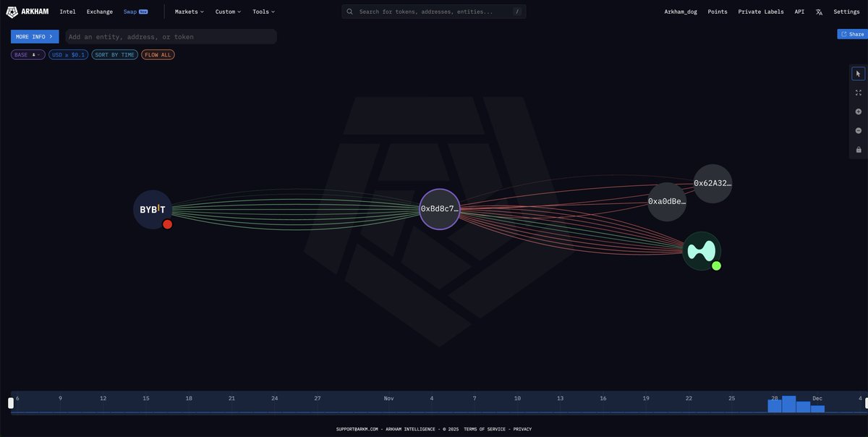The height and width of the screenshot is (437, 868).
Task: Expand the Custom menu
Action: coord(229,12)
